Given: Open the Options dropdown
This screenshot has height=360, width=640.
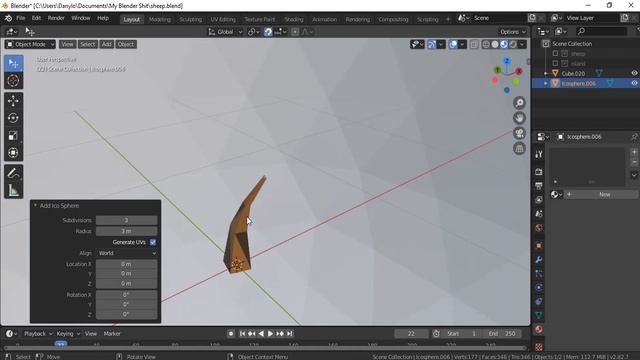Looking at the screenshot, I should coord(513,32).
